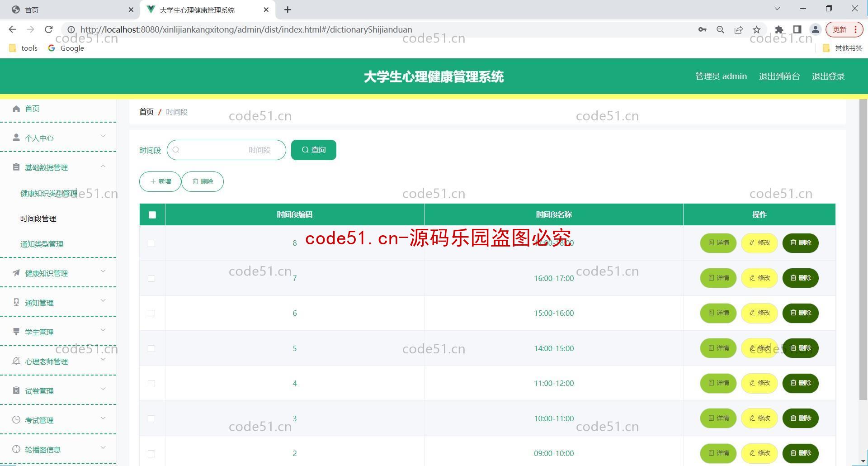This screenshot has width=868, height=466.
Task: Click the 个人中心 user icon
Action: [x=16, y=138]
